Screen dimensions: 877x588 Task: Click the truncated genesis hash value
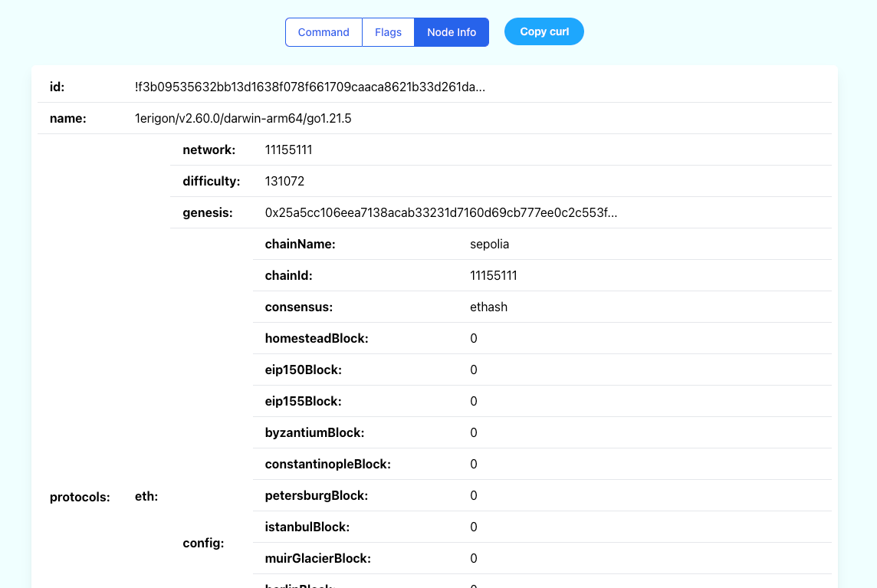tap(441, 213)
